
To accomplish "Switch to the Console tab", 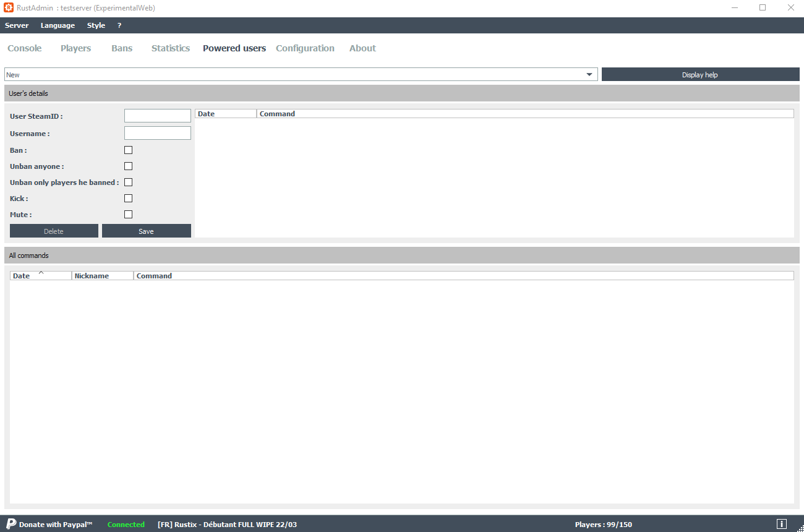I will tap(25, 48).
